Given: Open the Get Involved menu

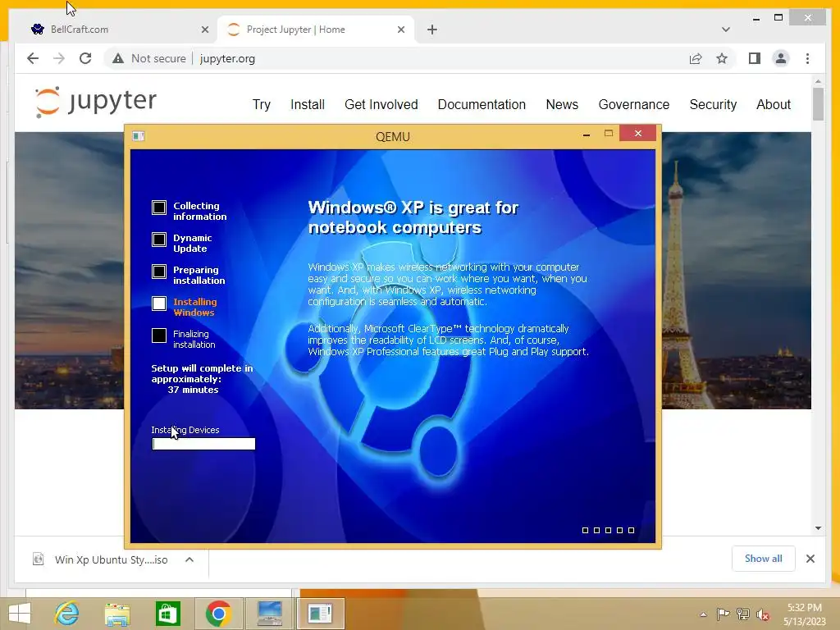Looking at the screenshot, I should [381, 104].
